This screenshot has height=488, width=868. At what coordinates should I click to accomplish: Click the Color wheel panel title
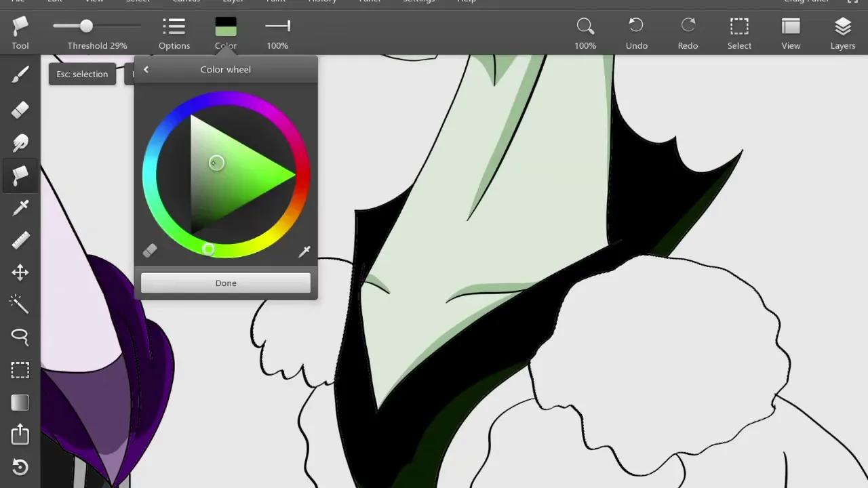tap(226, 69)
